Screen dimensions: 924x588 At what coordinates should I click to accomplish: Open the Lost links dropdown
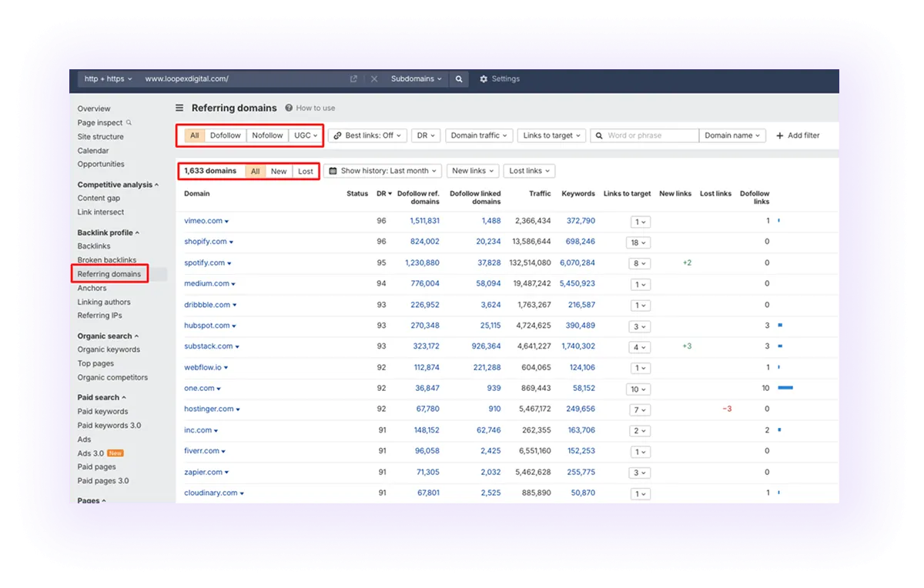tap(530, 171)
